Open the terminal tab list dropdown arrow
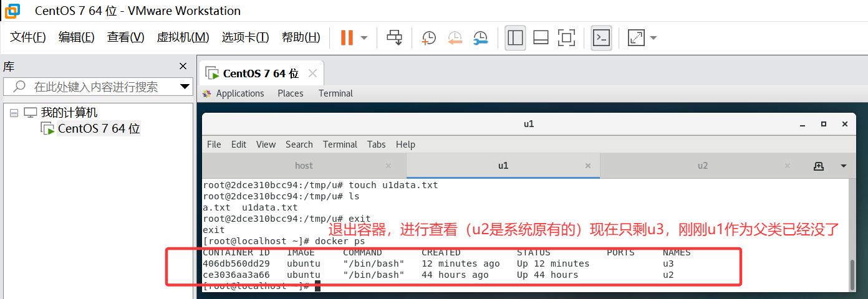Screen dimensions: 868x299 tap(844, 166)
